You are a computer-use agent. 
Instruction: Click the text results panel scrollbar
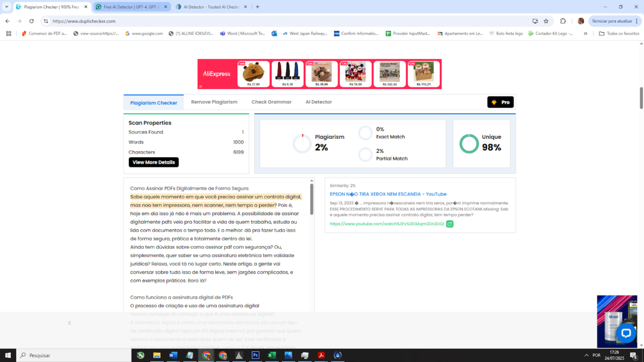click(312, 198)
